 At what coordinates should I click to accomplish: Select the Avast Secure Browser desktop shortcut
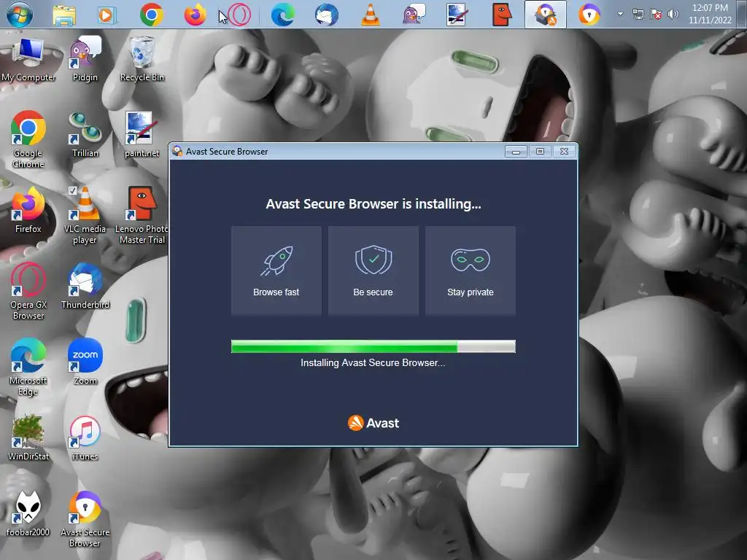pos(85,519)
